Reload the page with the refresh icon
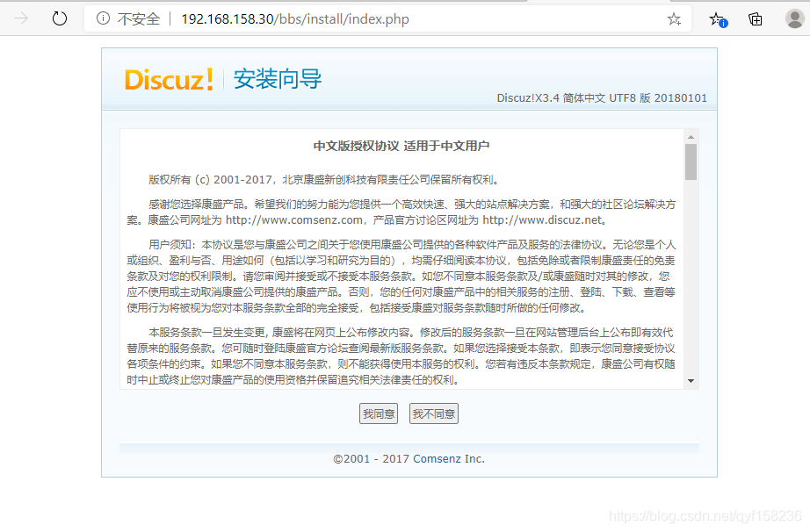 [x=60, y=19]
